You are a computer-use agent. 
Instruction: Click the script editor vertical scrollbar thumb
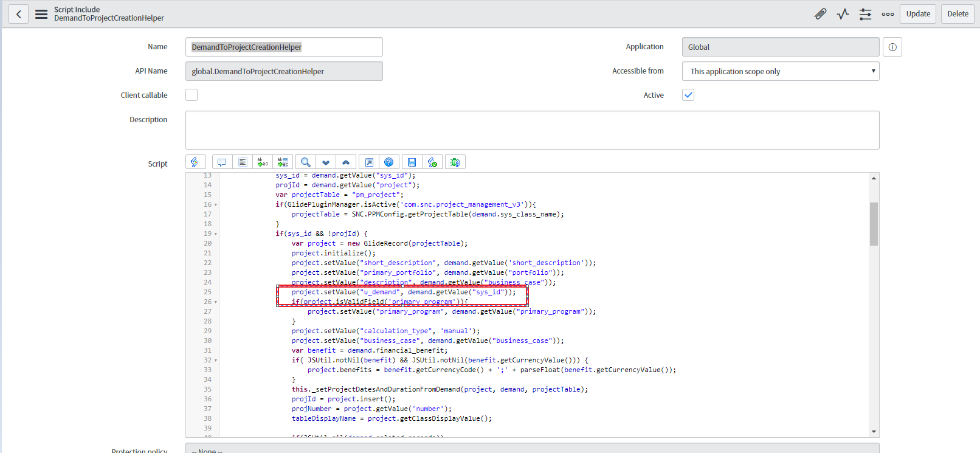(x=874, y=224)
